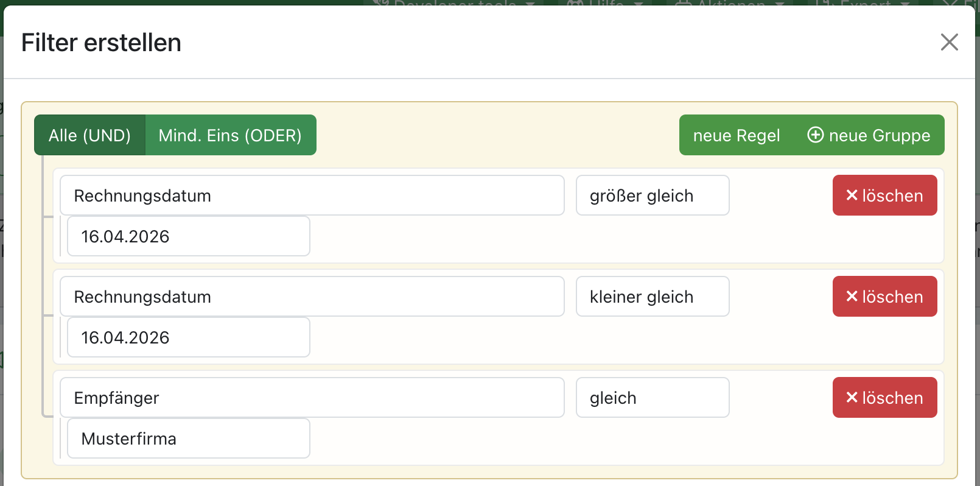Image resolution: width=980 pixels, height=486 pixels.
Task: Click the Musterfirma value field
Action: (188, 438)
